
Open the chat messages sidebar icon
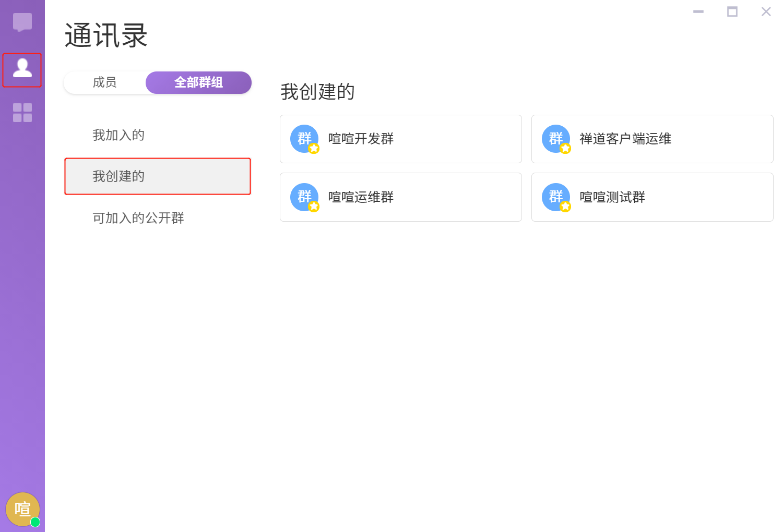pyautogui.click(x=22, y=22)
